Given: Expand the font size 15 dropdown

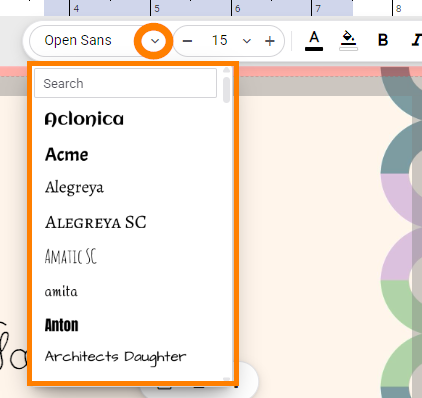Looking at the screenshot, I should click(x=247, y=41).
